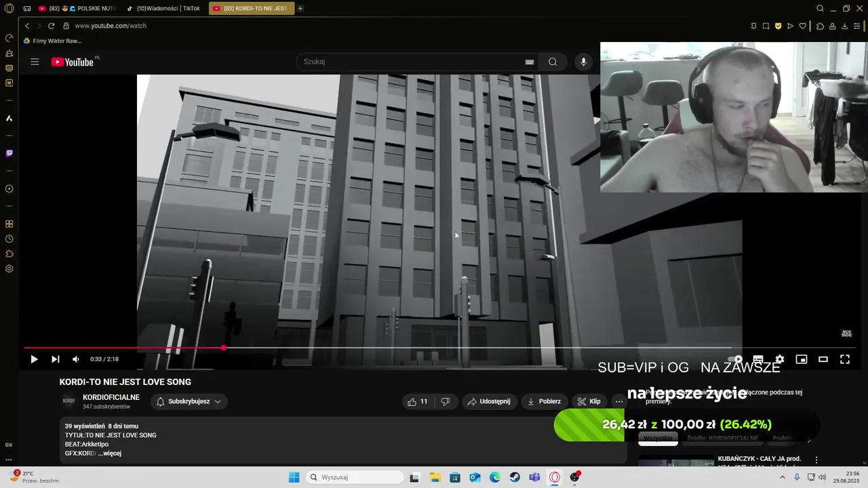
Task: Open the GX Control speedometer in sidebar
Action: [x=9, y=38]
